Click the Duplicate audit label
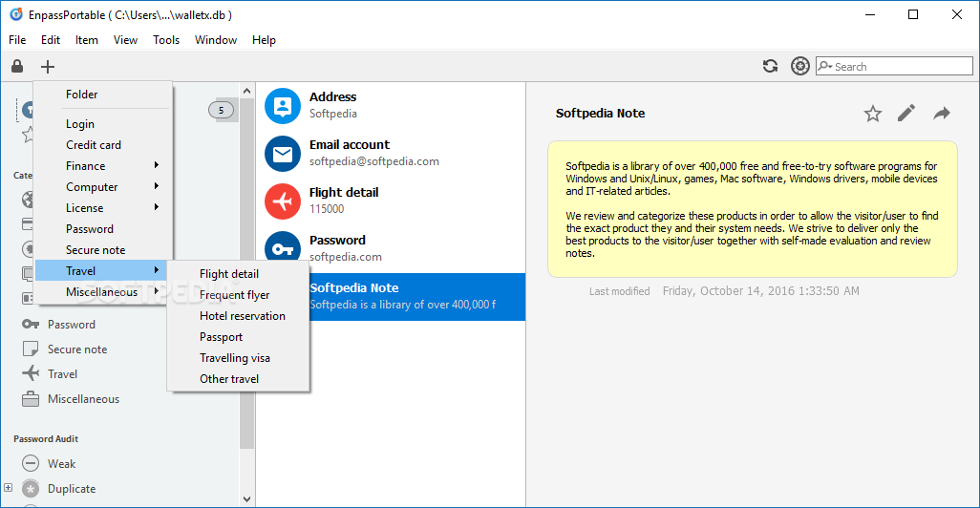 click(x=72, y=489)
